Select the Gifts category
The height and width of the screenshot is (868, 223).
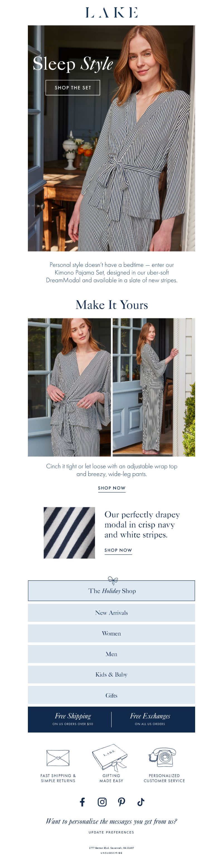[111, 695]
